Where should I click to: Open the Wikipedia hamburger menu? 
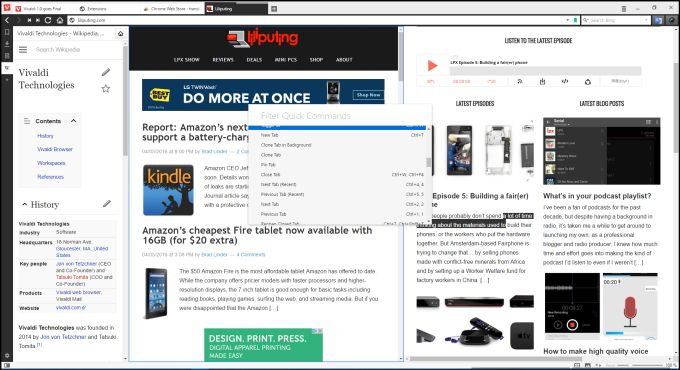click(x=23, y=50)
